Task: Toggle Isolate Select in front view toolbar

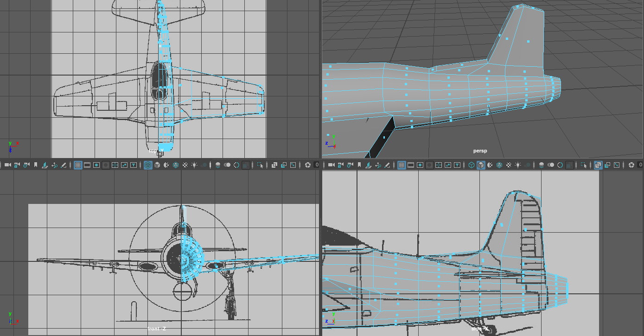Action: [260, 165]
